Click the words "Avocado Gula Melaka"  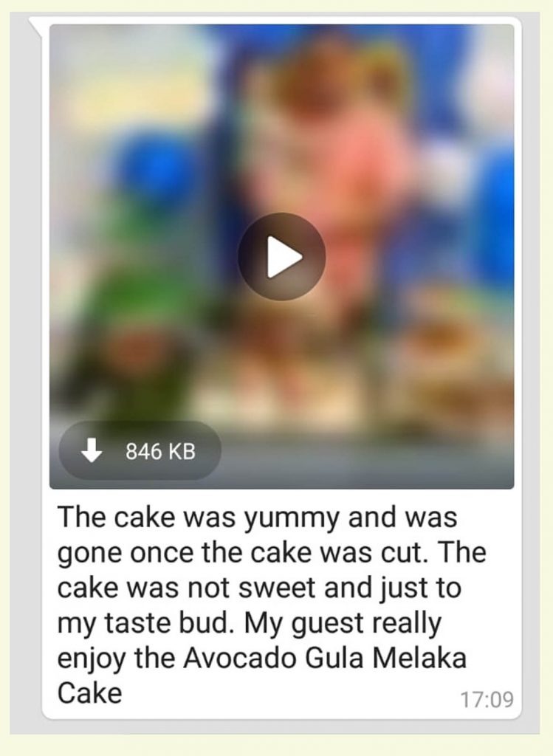tap(324, 658)
